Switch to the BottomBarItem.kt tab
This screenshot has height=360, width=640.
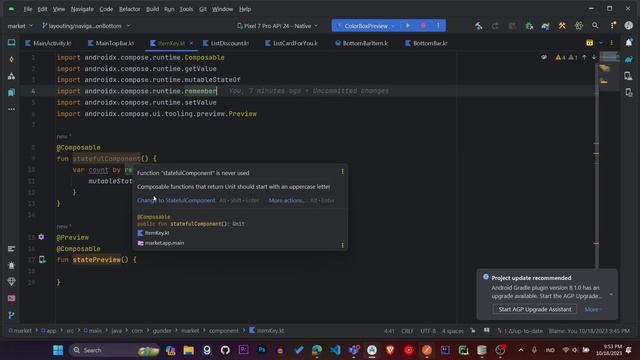click(x=362, y=43)
